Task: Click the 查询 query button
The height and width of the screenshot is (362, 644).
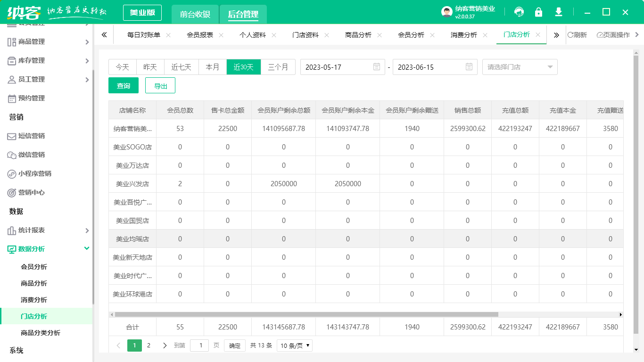Action: click(x=124, y=86)
